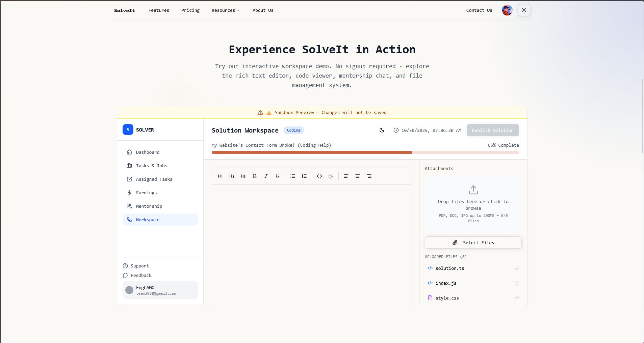Click the Publish Solution button
Image resolution: width=644 pixels, height=343 pixels.
492,130
